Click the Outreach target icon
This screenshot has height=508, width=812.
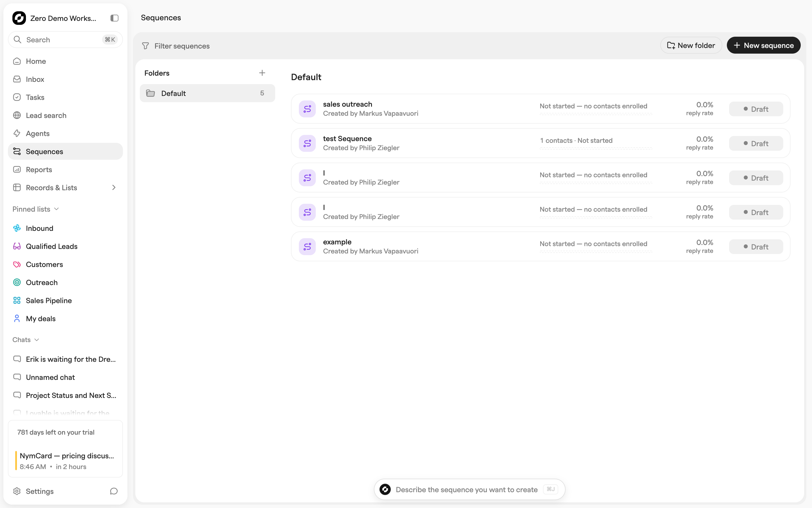[17, 283]
